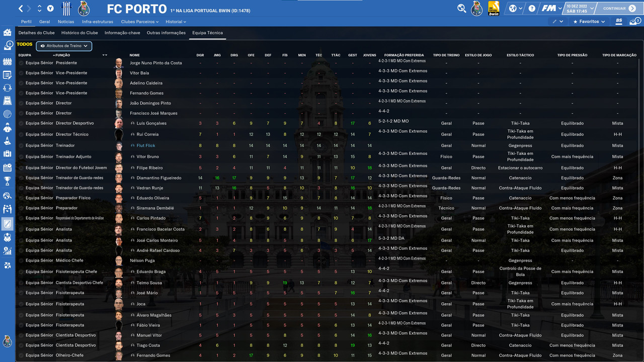Tick the row circle for Vedran Runje
The image size is (644, 362).
click(21, 188)
